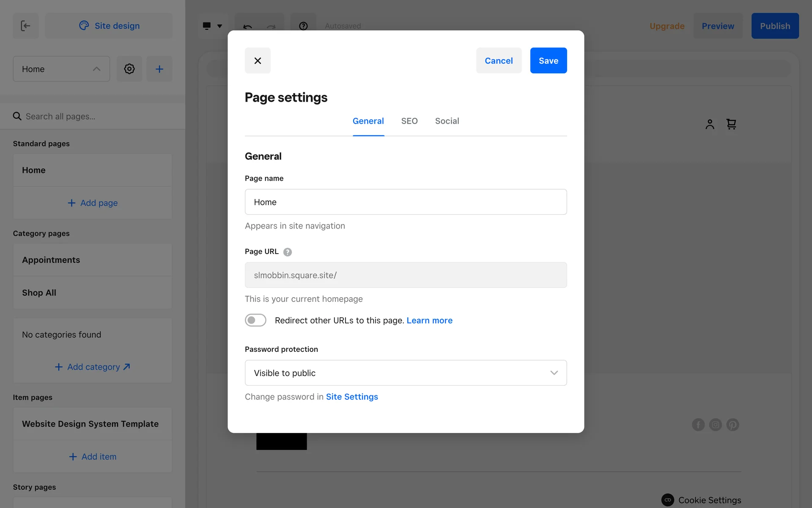Switch to the SEO tab
Image resolution: width=812 pixels, height=508 pixels.
[x=409, y=121]
